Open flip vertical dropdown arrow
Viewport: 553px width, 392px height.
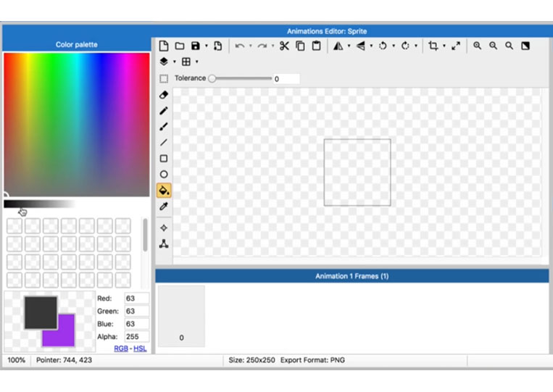pyautogui.click(x=371, y=46)
